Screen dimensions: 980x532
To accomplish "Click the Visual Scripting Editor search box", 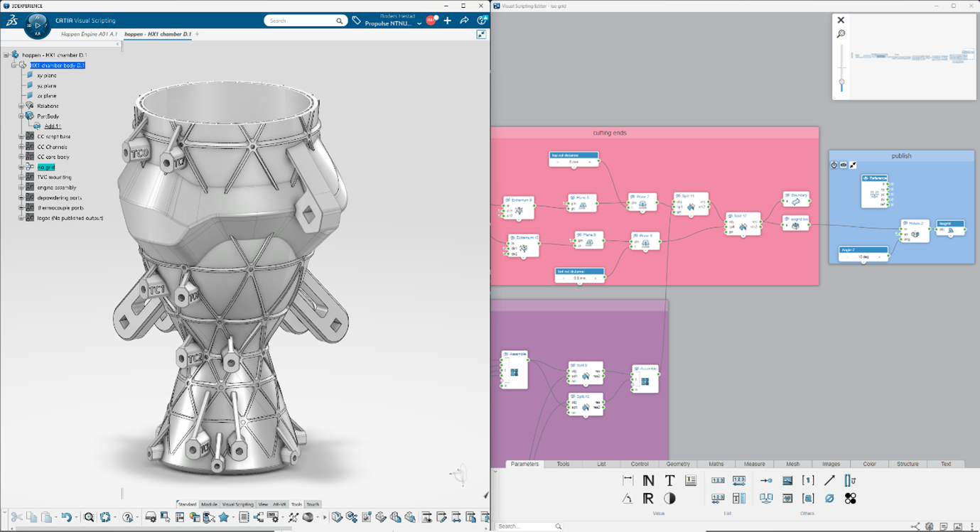I will tap(529, 526).
